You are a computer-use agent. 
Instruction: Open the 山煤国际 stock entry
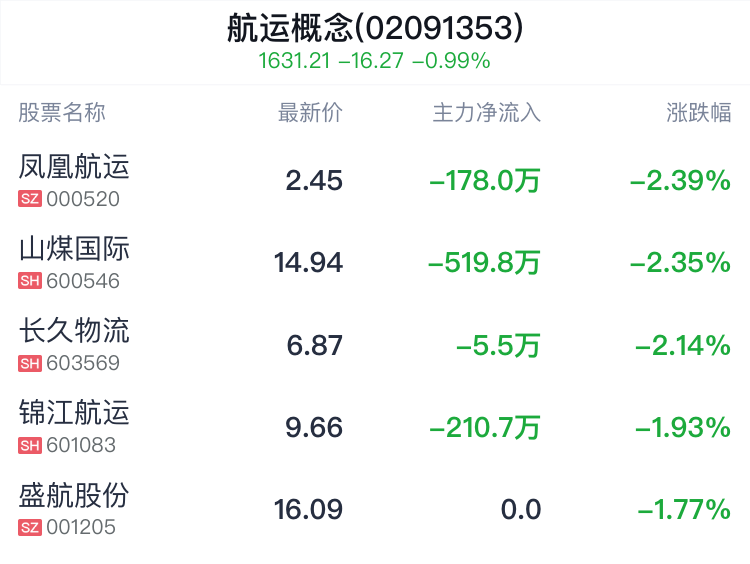pos(375,263)
